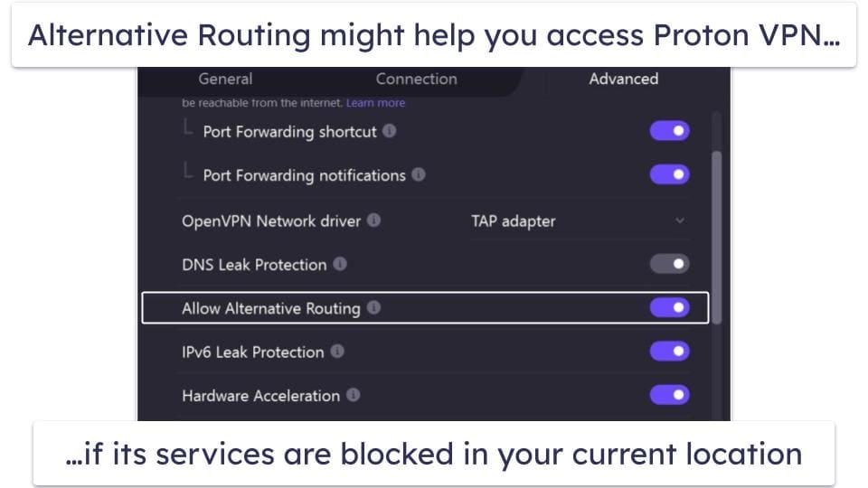Click info icon beside Hardware Acceleration

point(353,395)
